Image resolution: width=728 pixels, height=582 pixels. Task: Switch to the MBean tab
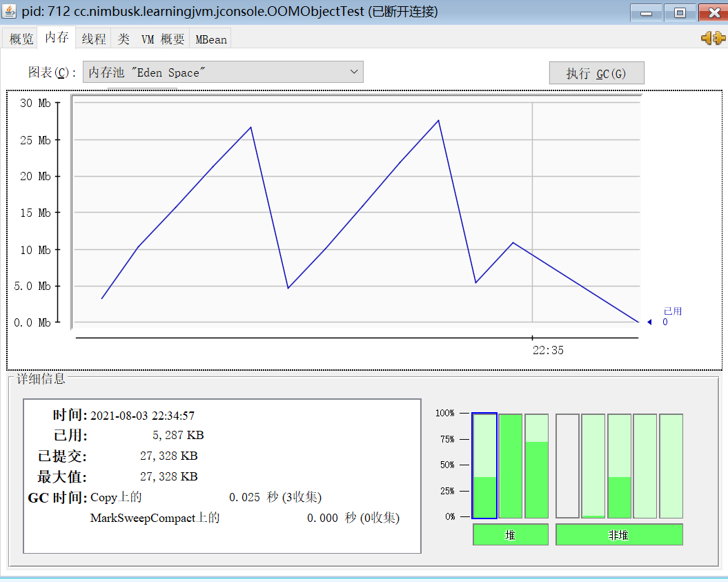pyautogui.click(x=210, y=39)
